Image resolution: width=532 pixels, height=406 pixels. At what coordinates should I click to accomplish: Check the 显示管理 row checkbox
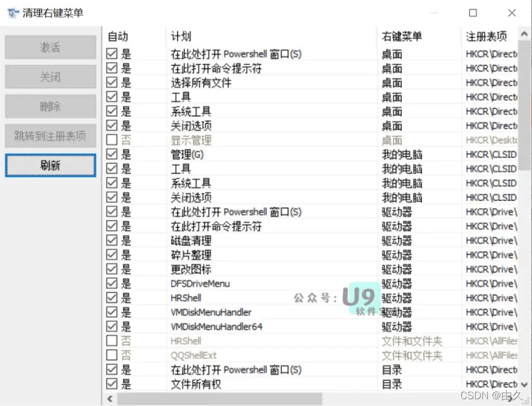pos(112,139)
